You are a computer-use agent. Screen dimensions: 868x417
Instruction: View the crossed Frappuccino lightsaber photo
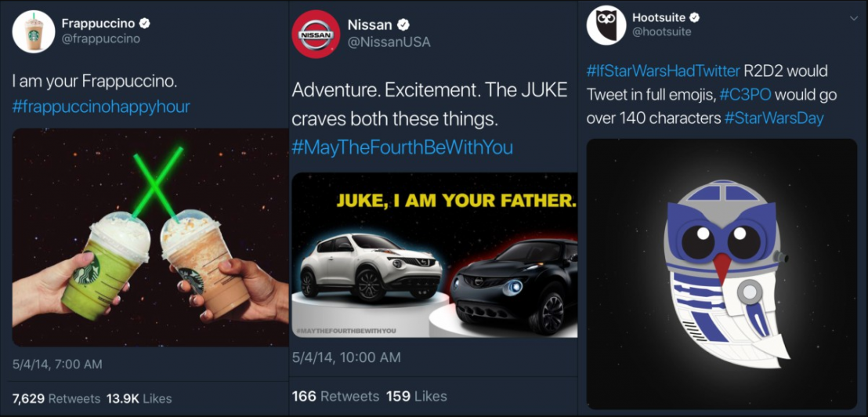pyautogui.click(x=150, y=237)
